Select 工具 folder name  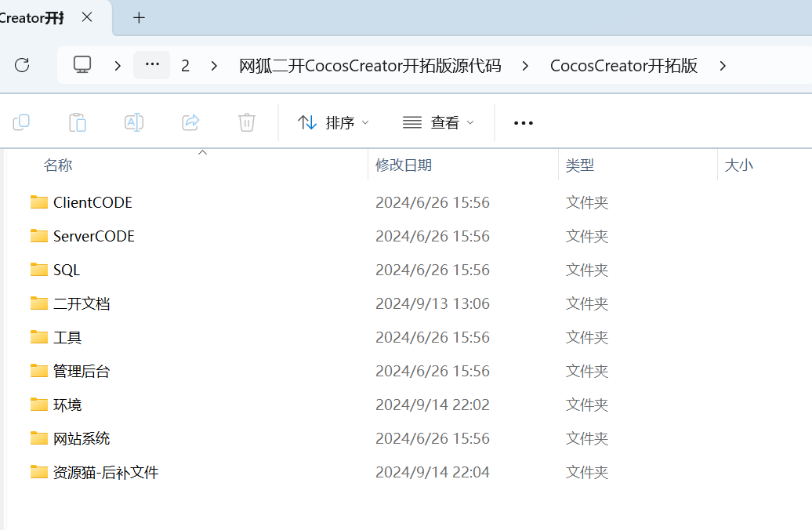pos(67,337)
